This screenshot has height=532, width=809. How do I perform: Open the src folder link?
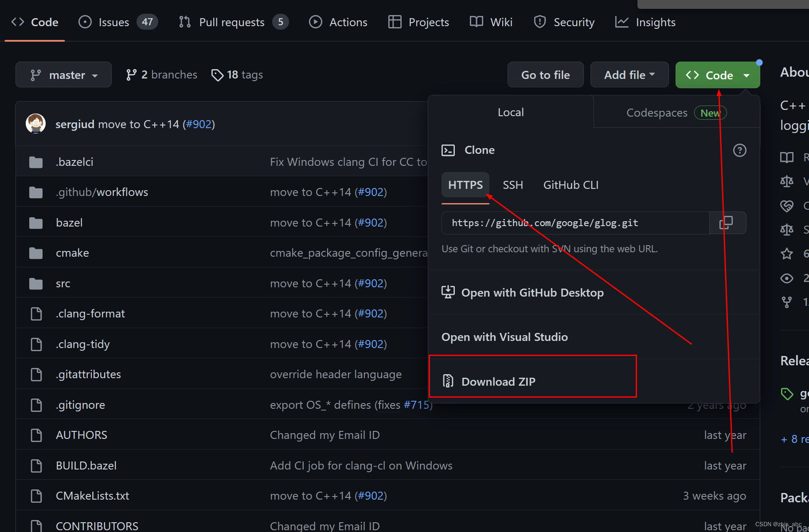tap(63, 284)
